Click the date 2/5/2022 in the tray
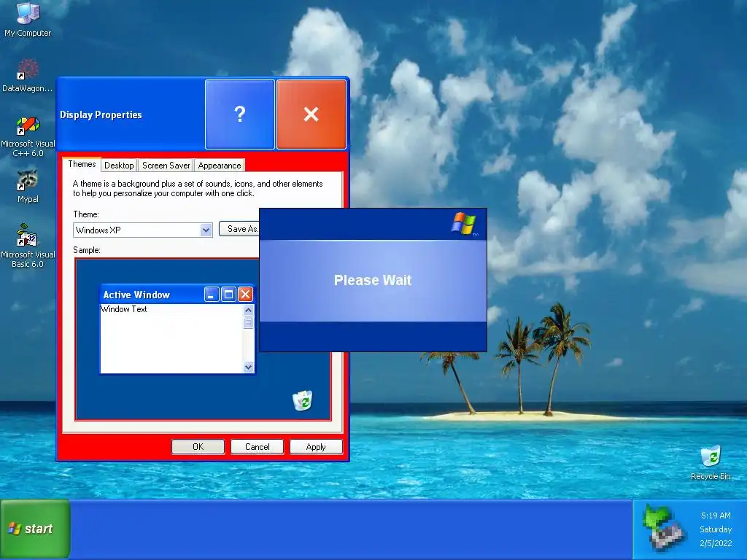The width and height of the screenshot is (747, 560). pos(716,543)
